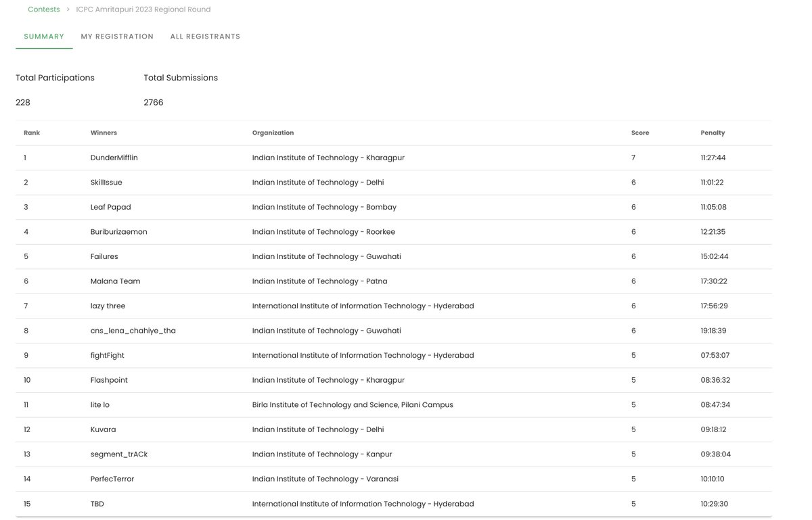Screen dimensions: 812x520
Task: Select team name lite lo
Action: [x=100, y=405]
